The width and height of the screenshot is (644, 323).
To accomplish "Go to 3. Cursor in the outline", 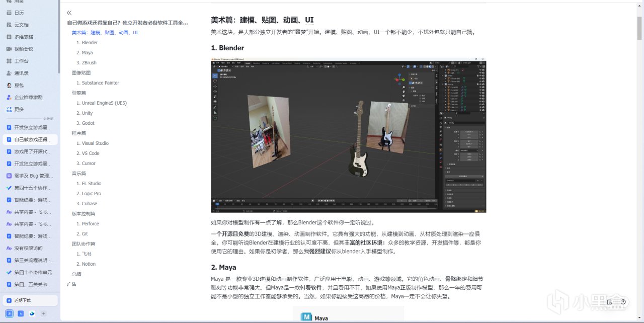I will pos(86,164).
